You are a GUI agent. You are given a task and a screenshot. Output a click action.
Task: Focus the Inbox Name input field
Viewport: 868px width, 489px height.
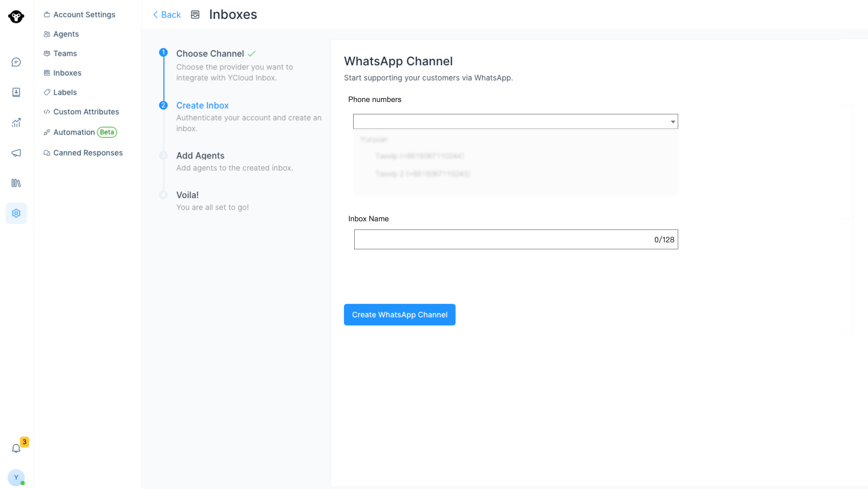click(502, 239)
